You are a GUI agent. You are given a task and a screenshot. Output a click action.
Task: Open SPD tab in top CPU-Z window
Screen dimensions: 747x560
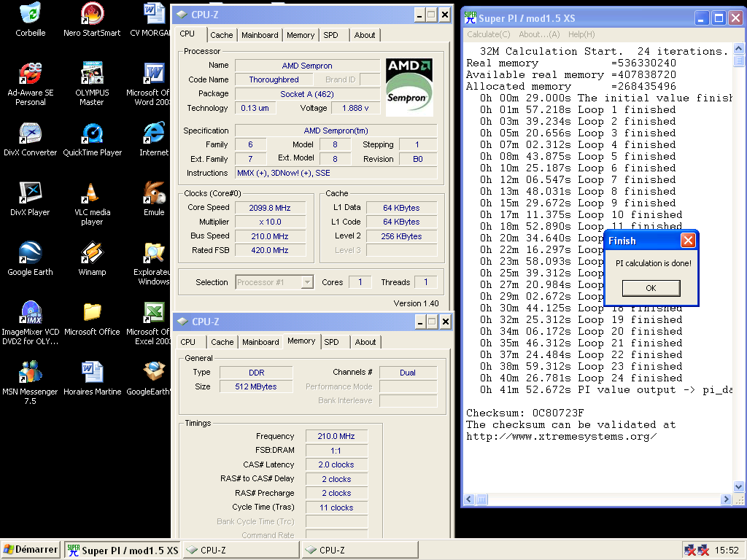tap(330, 35)
